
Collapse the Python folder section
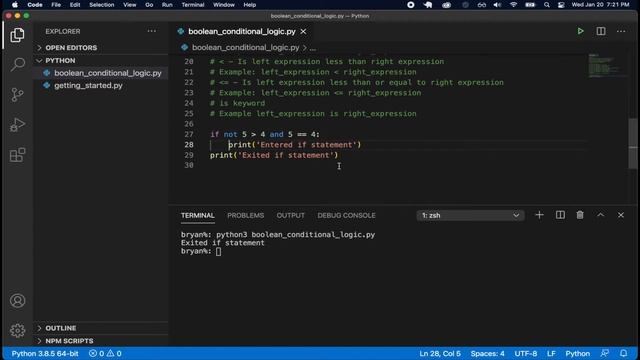(100, 60)
